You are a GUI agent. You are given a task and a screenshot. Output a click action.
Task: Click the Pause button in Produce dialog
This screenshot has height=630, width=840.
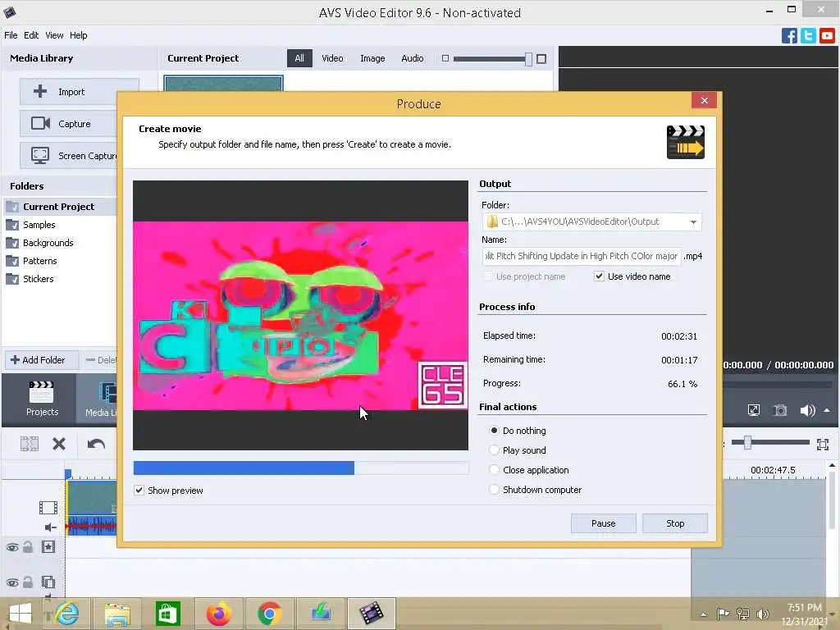(x=603, y=523)
